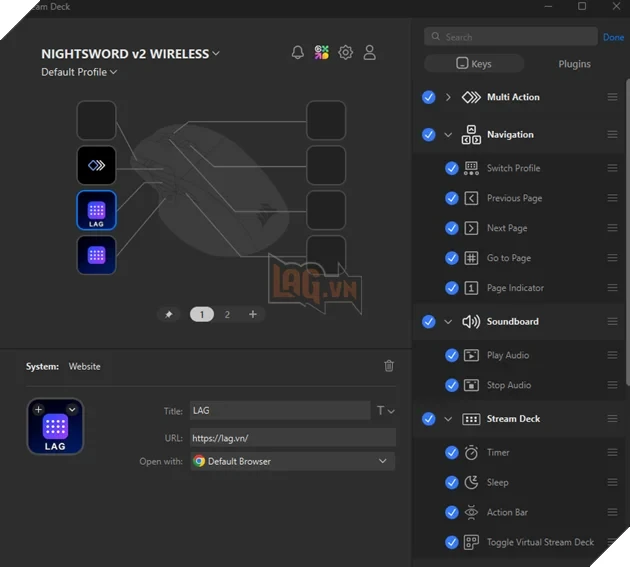The height and width of the screenshot is (567, 630).
Task: Click the Multi Action category icon
Action: [x=471, y=97]
